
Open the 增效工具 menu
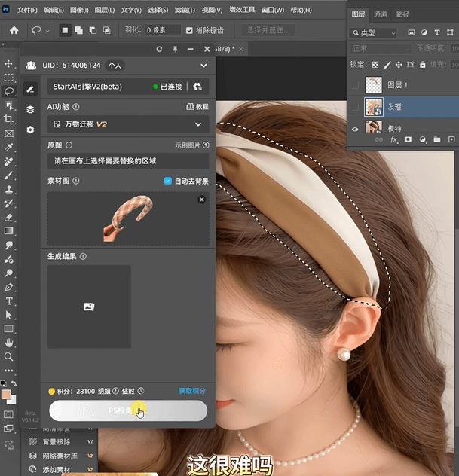click(x=242, y=10)
